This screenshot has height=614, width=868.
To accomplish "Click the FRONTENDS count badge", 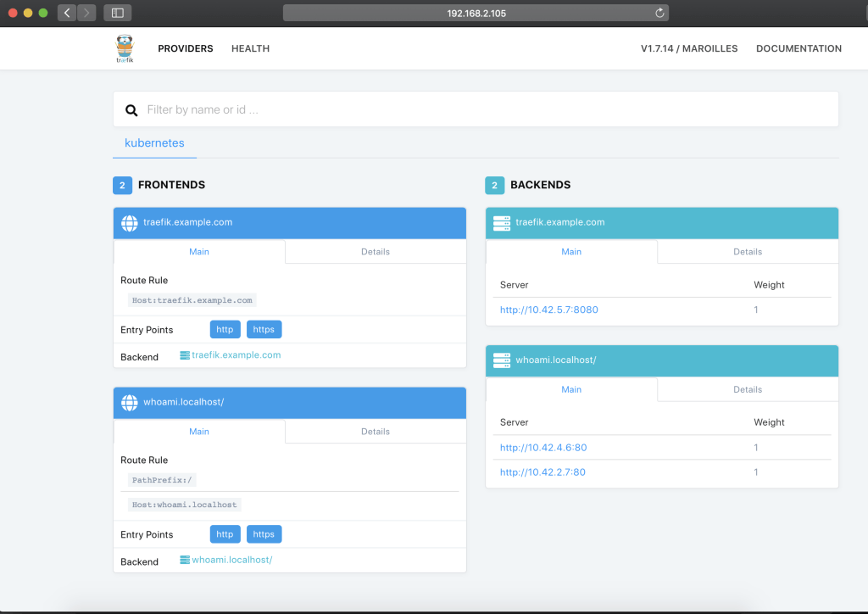I will pyautogui.click(x=122, y=186).
